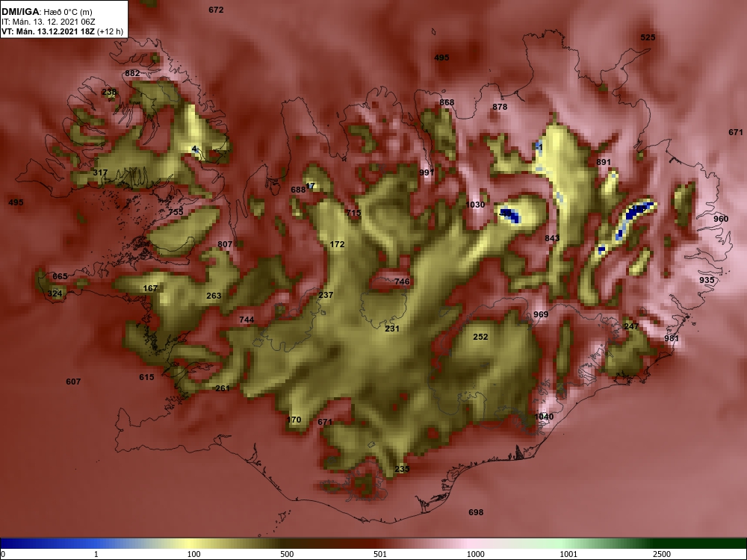
Task: Click the 607 offshore value
Action: 73,382
